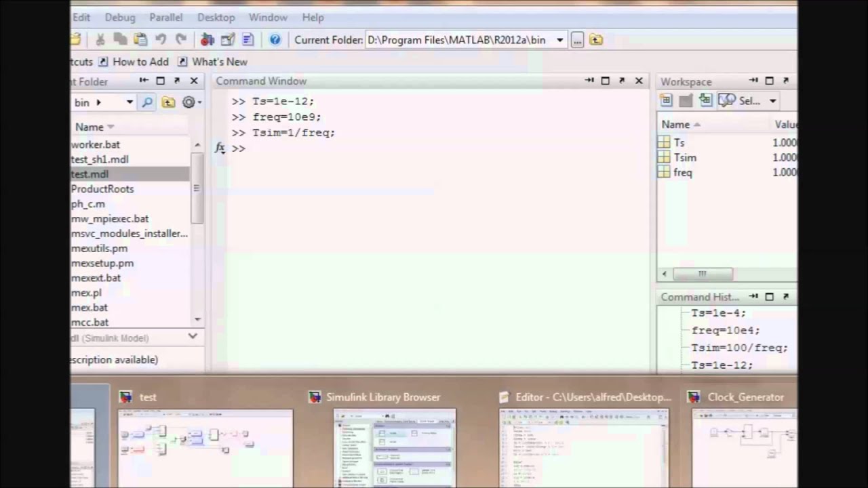
Task: Click the Cut scissors toolbar icon
Action: (100, 40)
